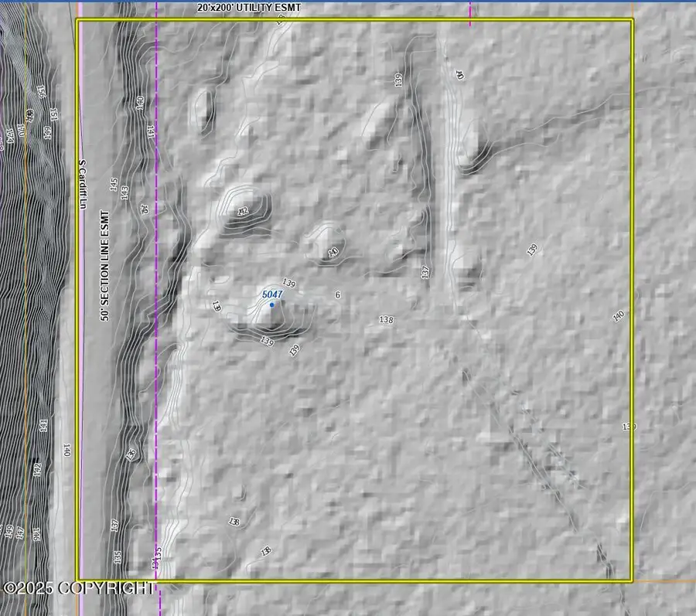Select the top-right corner of yellow parcel boundary

click(x=633, y=20)
